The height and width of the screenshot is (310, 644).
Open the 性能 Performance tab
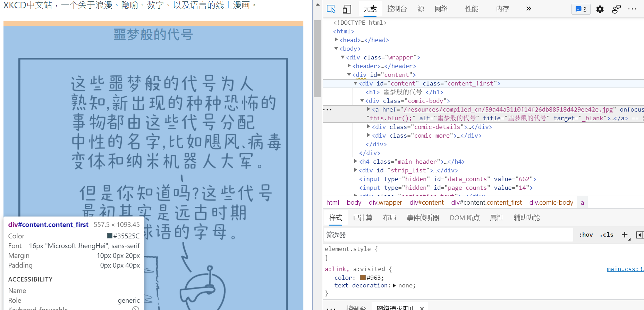472,9
